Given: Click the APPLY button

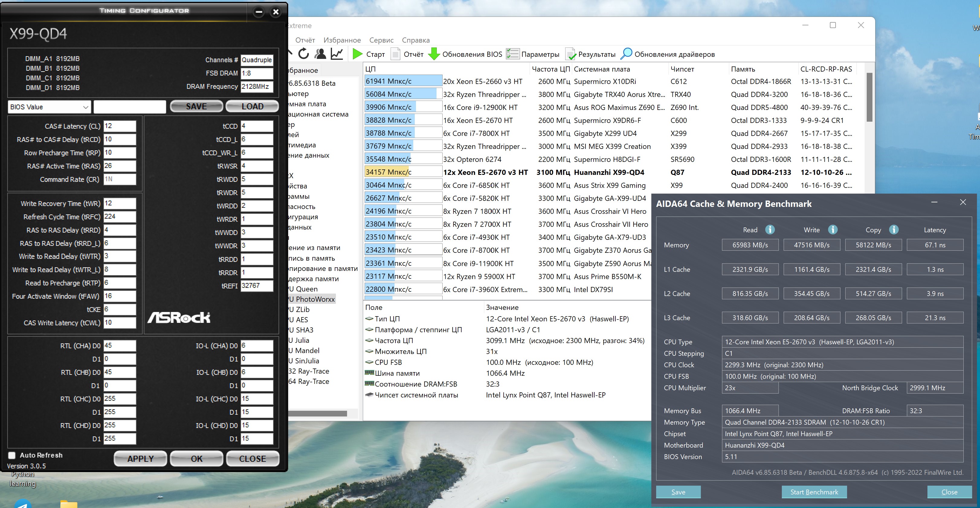Looking at the screenshot, I should pos(140,458).
